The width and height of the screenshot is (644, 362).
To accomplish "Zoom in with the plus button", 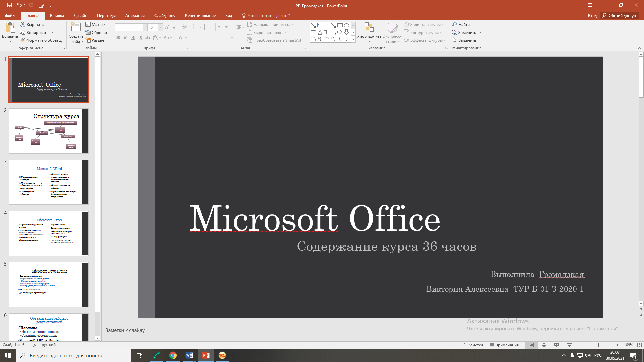I will coord(617,345).
